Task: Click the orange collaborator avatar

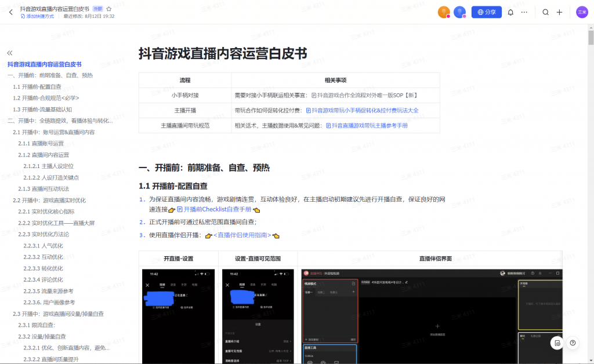Action: (444, 12)
